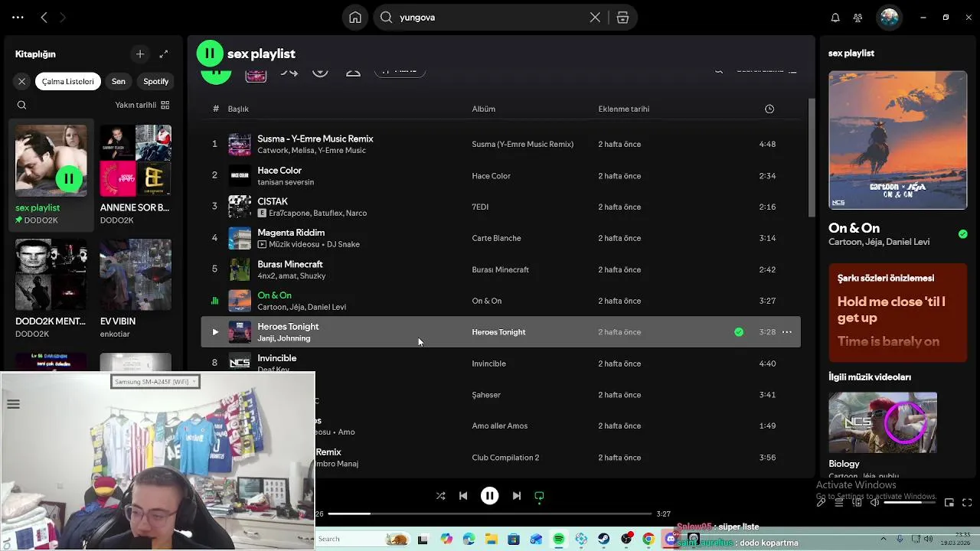
Task: Open the Browse icon beside search
Action: coord(622,18)
